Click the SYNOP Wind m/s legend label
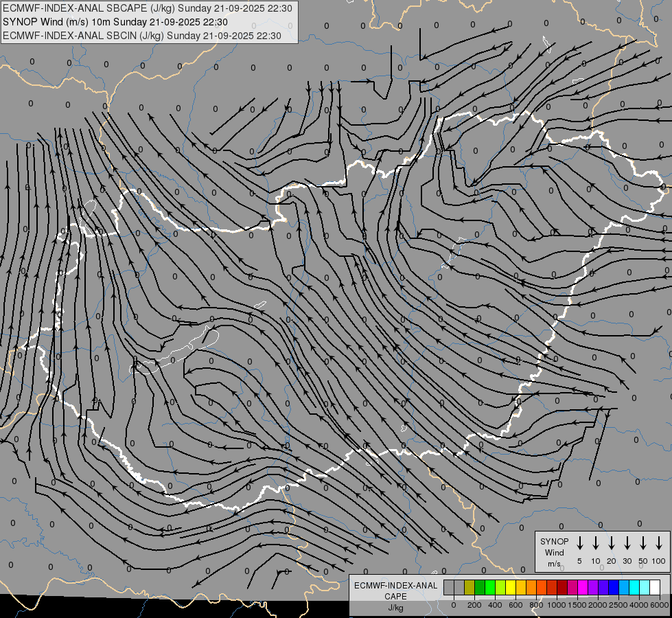672x618 pixels. pos(554,552)
